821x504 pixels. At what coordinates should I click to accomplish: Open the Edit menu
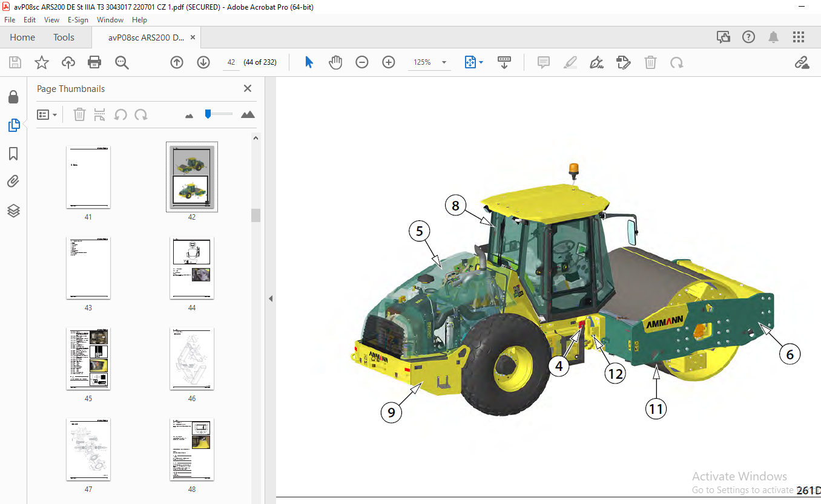tap(30, 20)
